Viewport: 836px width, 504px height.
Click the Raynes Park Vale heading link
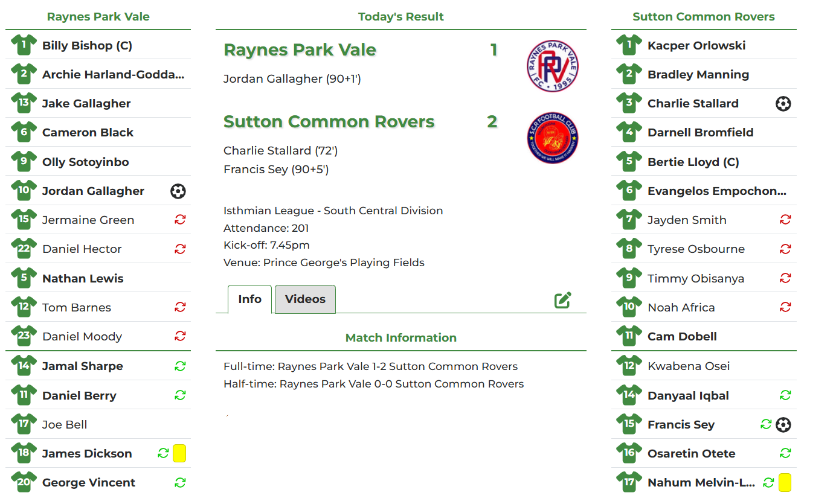98,16
